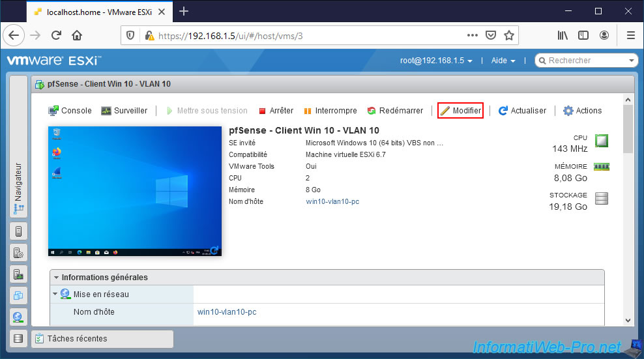The width and height of the screenshot is (644, 359).
Task: Click the VMware ESXi logo
Action: (x=54, y=61)
